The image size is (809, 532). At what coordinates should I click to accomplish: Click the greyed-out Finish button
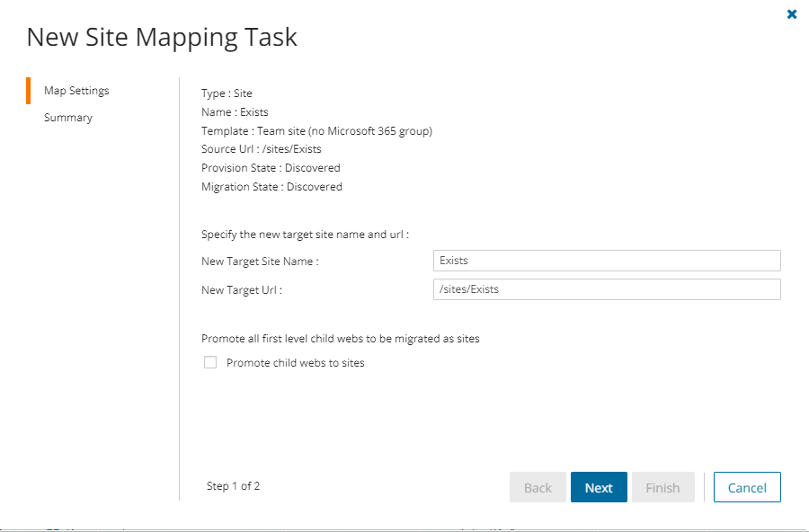click(x=662, y=487)
